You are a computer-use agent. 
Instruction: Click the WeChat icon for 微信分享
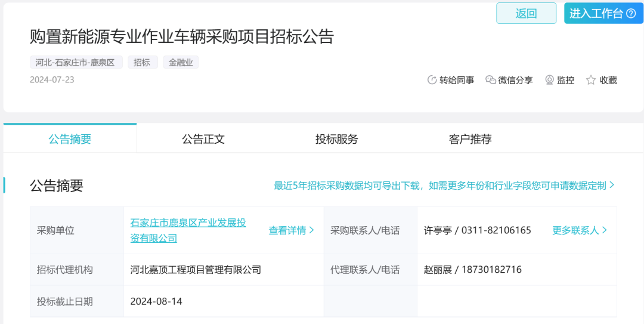490,80
